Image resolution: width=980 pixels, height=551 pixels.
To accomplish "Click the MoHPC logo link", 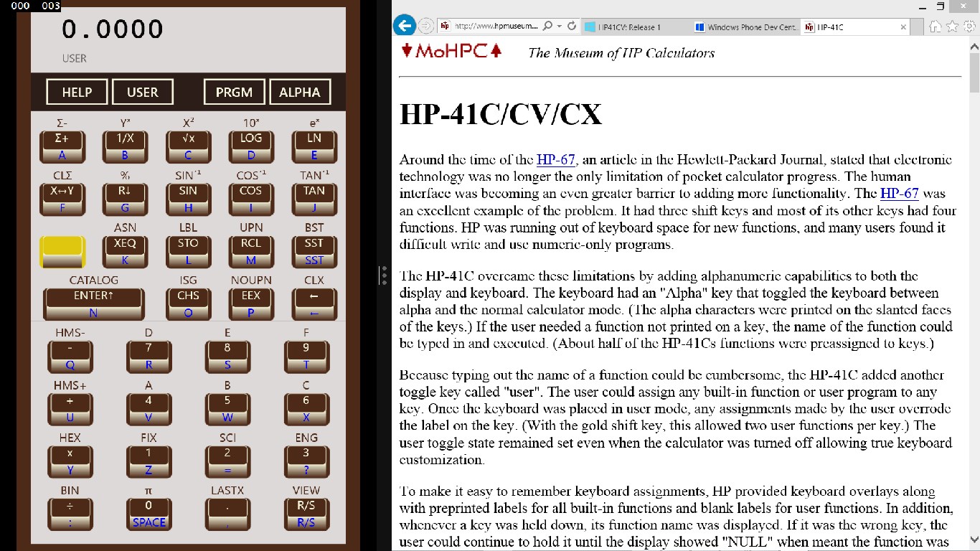I will point(452,51).
